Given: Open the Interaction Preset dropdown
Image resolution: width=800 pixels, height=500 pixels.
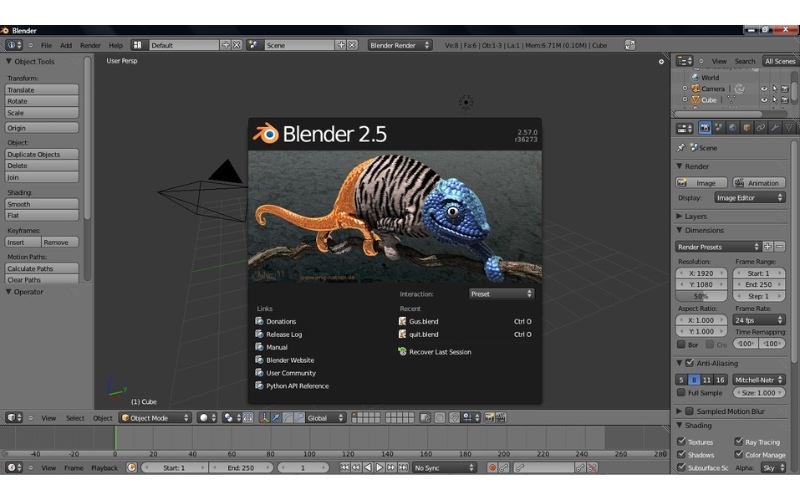Looking at the screenshot, I should pyautogui.click(x=502, y=294).
